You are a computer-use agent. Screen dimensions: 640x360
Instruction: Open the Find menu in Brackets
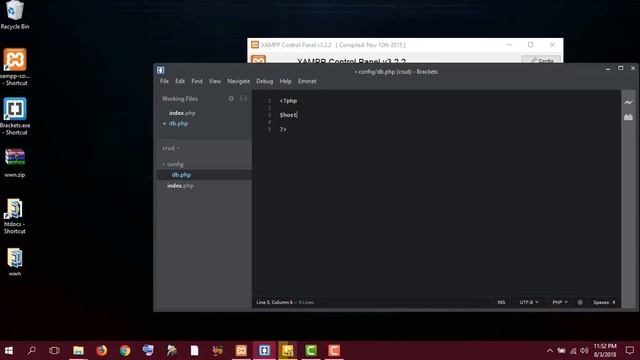197,81
